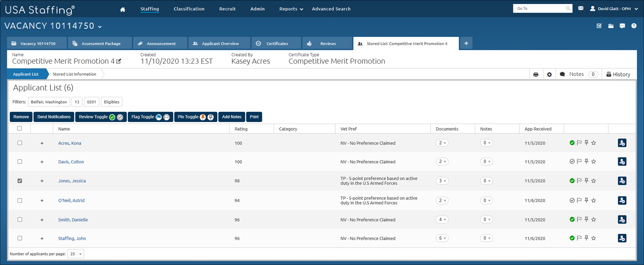Pin the applicant Smith, Danielle
Viewport: 644px width, 265px height.
(x=586, y=219)
